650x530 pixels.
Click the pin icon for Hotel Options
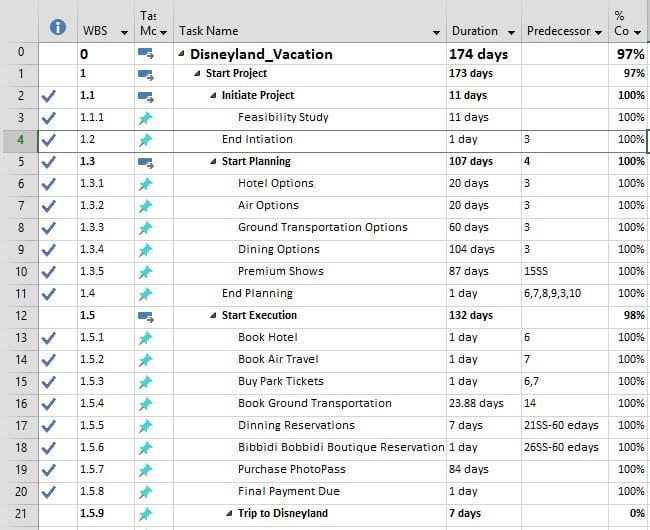pyautogui.click(x=146, y=184)
